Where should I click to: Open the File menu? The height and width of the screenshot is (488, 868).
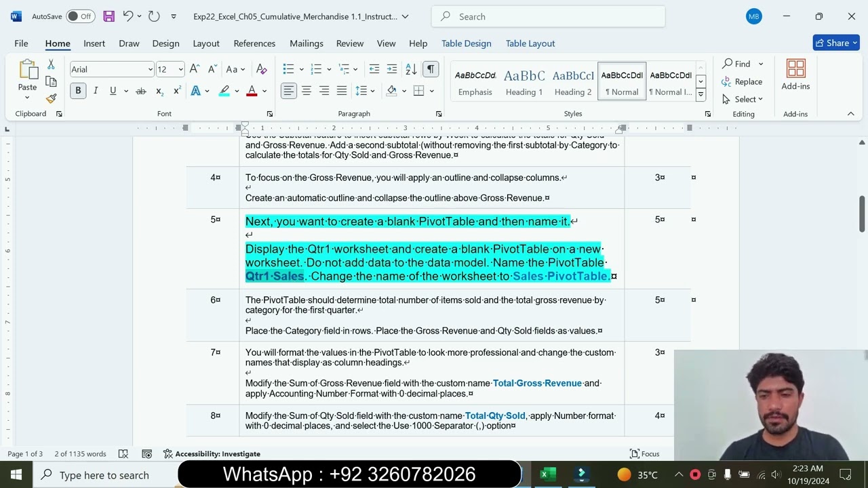click(x=21, y=43)
